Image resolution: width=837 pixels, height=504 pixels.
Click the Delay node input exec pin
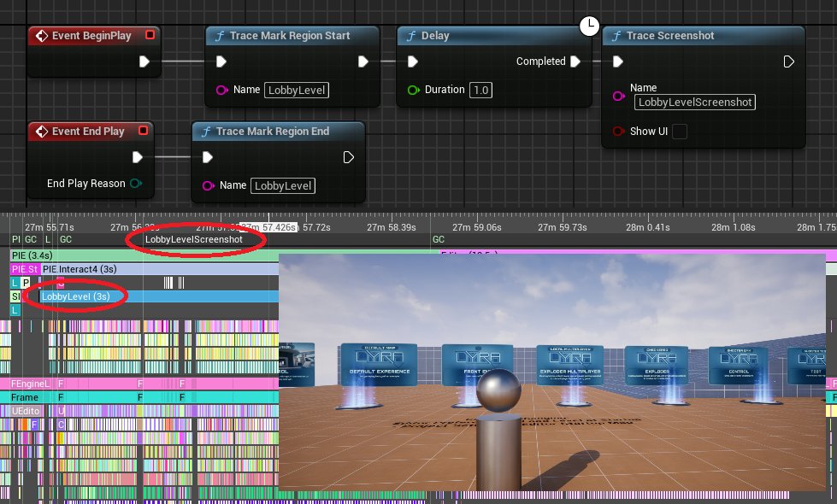coord(413,62)
